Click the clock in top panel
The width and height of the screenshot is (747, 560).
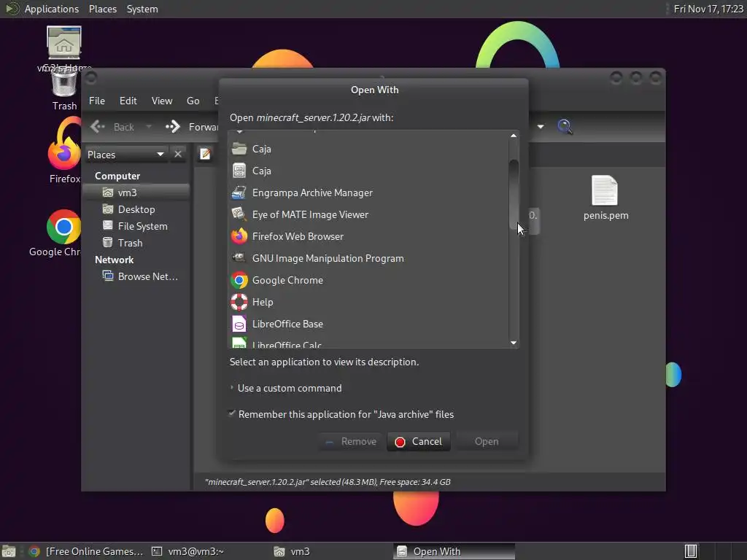point(708,9)
